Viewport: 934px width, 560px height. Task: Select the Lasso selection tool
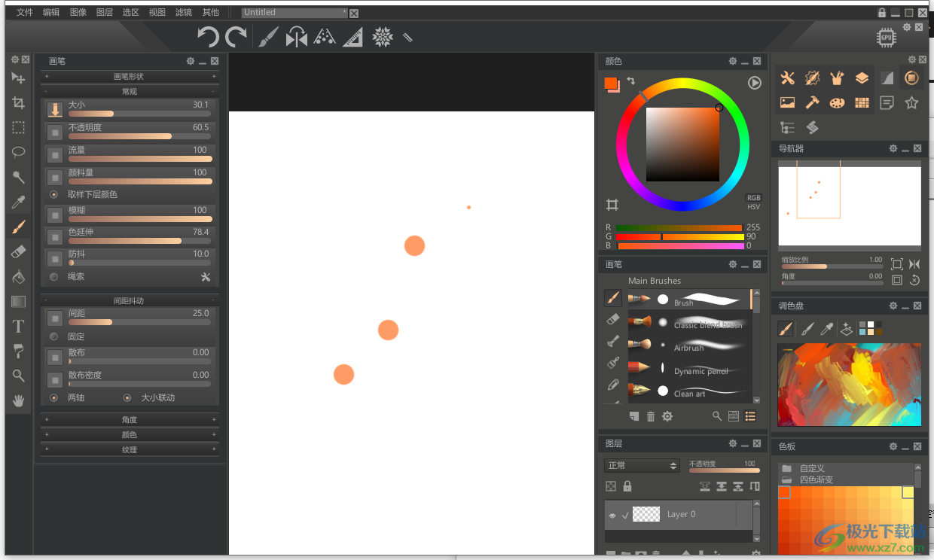coord(19,152)
